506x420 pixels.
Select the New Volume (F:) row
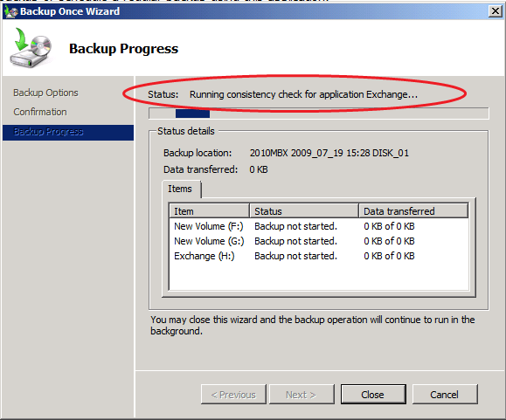(319, 226)
